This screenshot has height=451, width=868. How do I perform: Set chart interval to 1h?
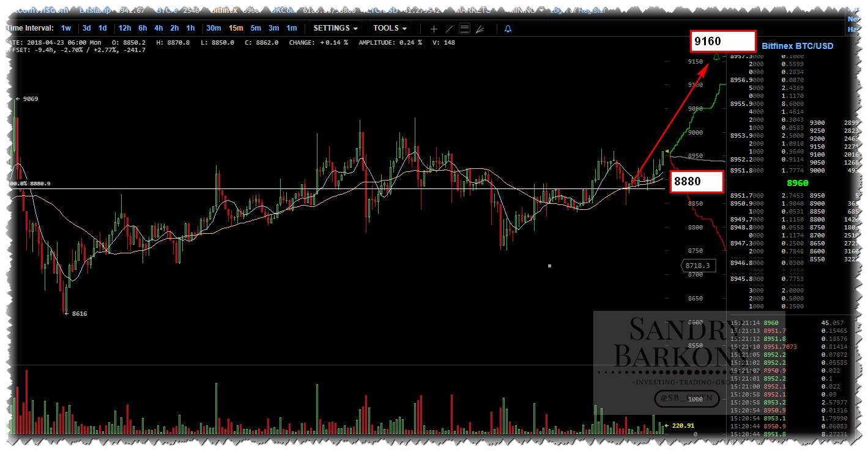pos(190,28)
